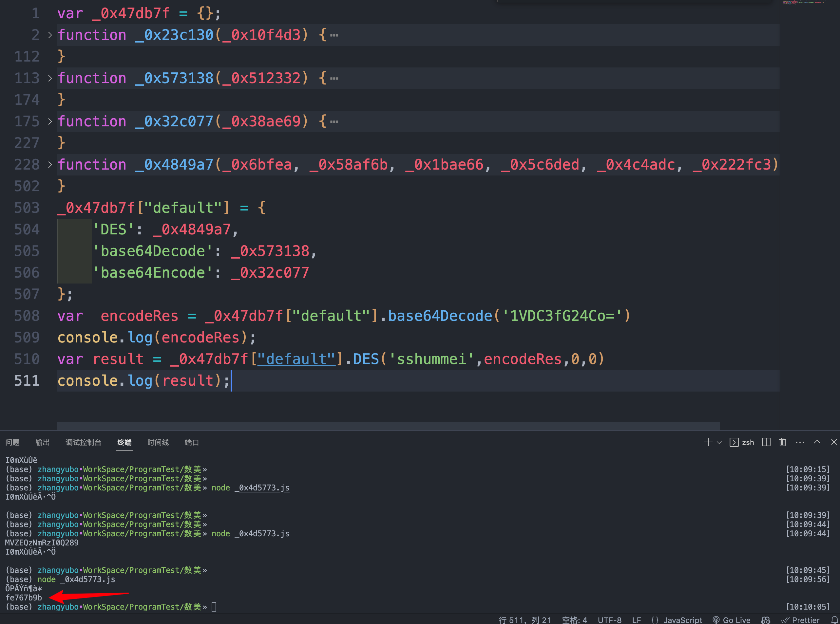Click the editor minimap preview

(804, 2)
